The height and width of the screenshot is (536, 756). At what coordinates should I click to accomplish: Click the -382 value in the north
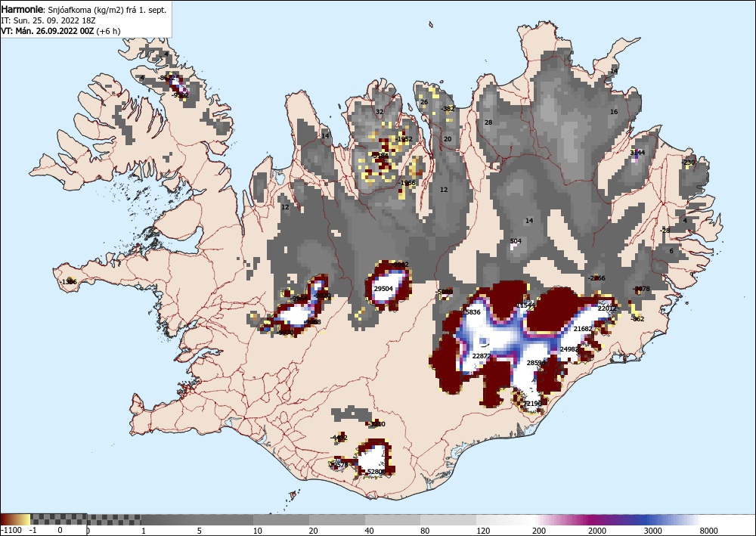pyautogui.click(x=448, y=108)
